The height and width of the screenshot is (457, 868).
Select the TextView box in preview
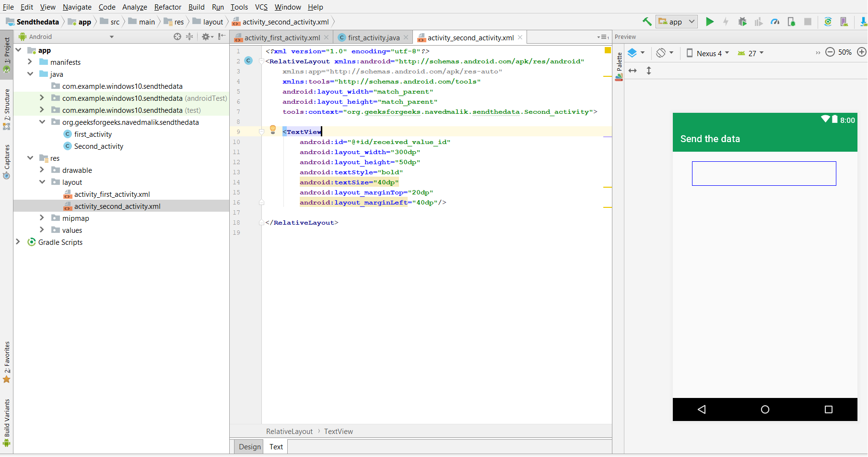click(764, 173)
